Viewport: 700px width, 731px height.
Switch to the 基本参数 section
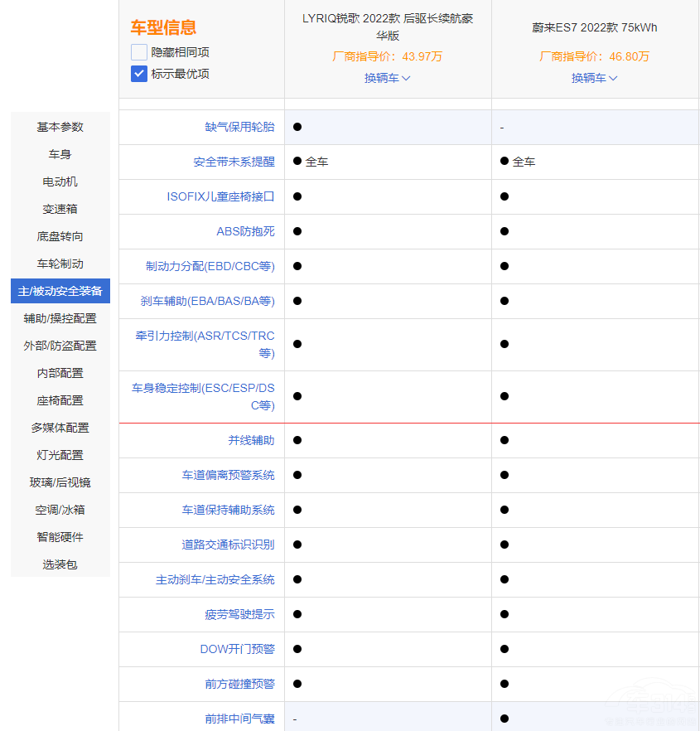click(59, 127)
